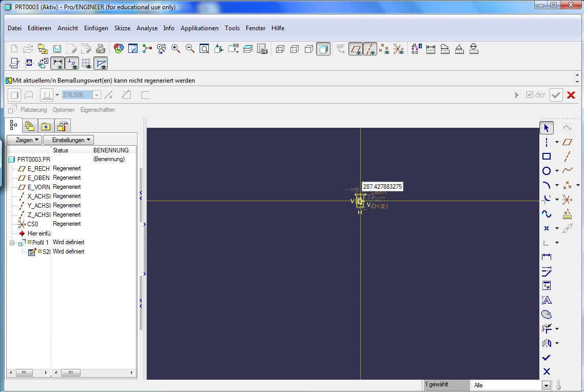Open the Ansicht menu
This screenshot has width=584, height=392.
[68, 28]
